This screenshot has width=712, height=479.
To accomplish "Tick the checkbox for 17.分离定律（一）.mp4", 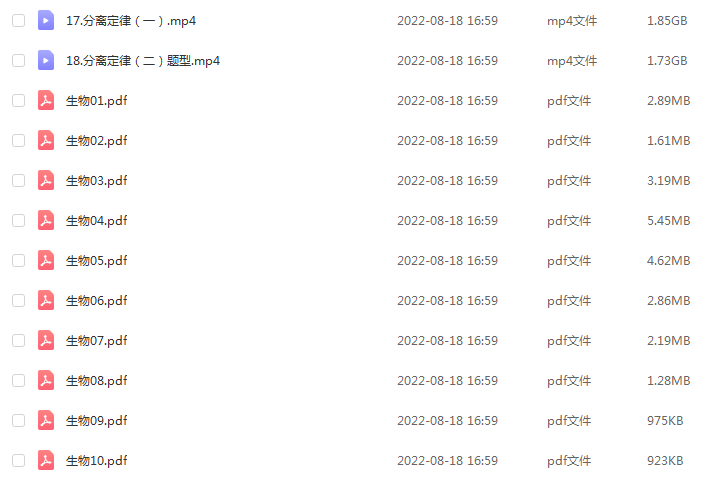I will click(19, 20).
